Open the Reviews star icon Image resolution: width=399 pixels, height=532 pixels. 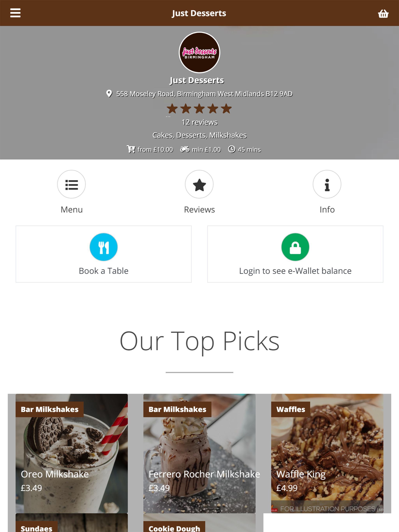(199, 184)
